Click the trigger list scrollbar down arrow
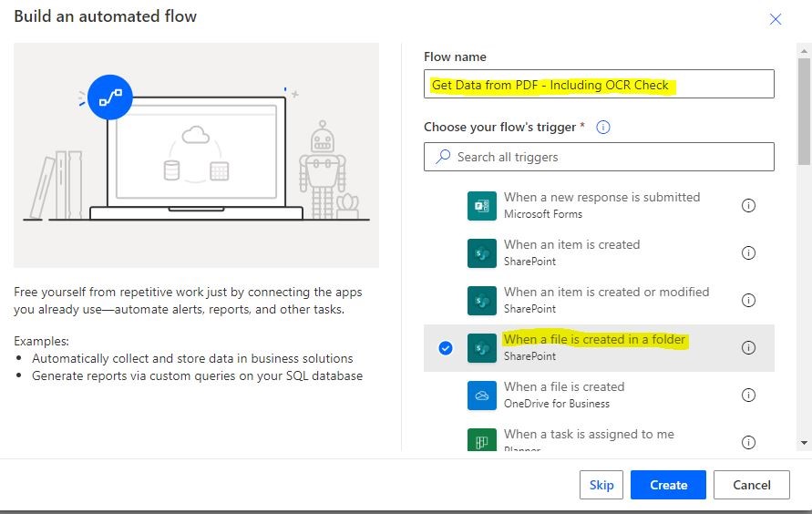This screenshot has height=514, width=812. point(804,443)
